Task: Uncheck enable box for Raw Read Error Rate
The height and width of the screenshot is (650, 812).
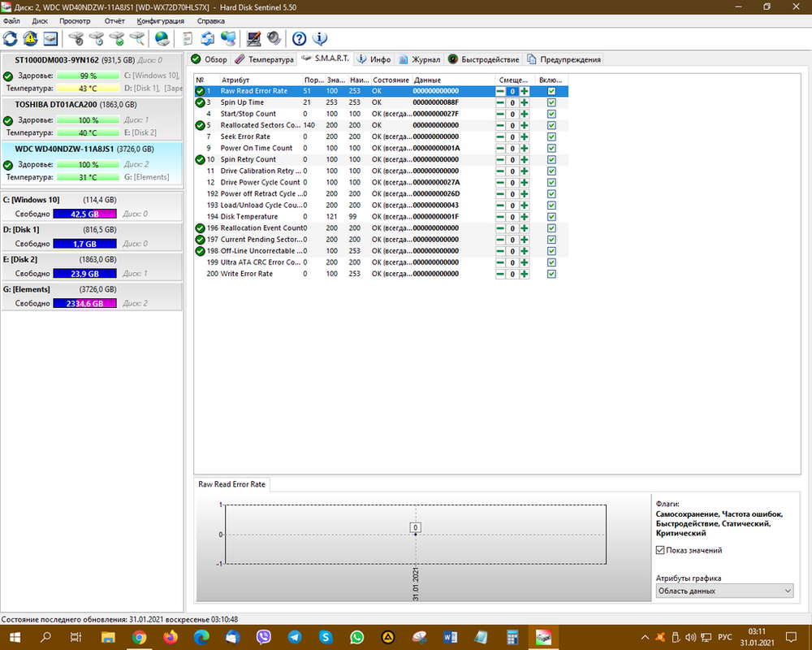Action: [551, 91]
